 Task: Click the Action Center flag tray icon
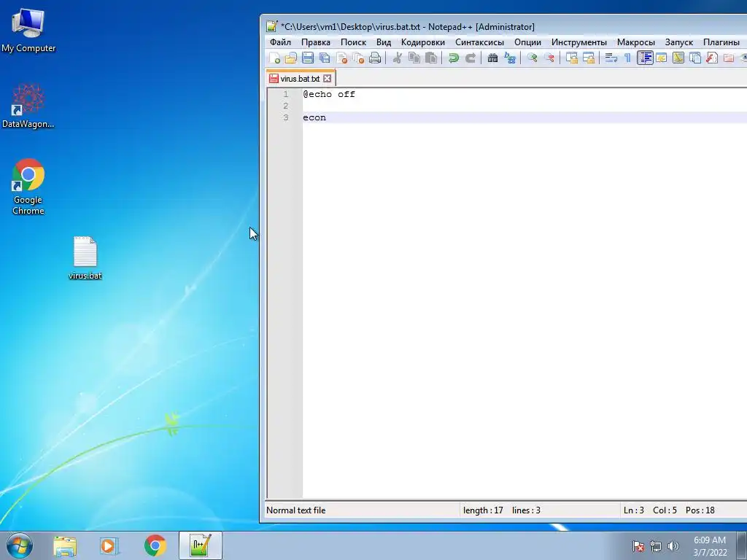(x=638, y=546)
